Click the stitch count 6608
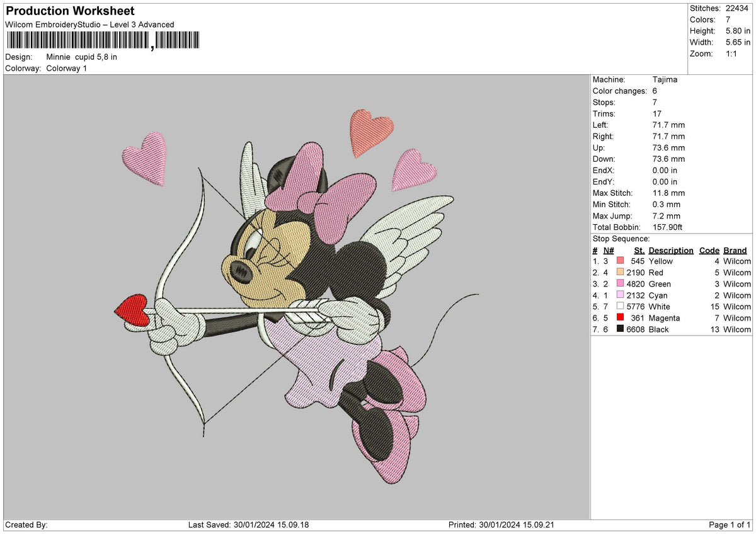Viewport: 756px width, 534px height. [x=636, y=329]
